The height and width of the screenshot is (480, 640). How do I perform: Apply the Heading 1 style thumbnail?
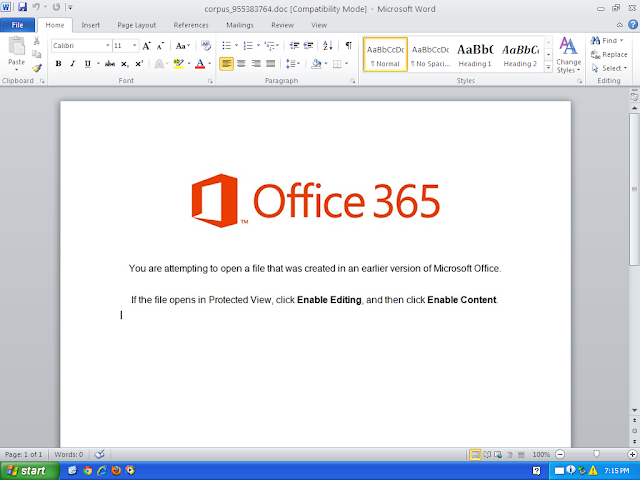[x=475, y=55]
